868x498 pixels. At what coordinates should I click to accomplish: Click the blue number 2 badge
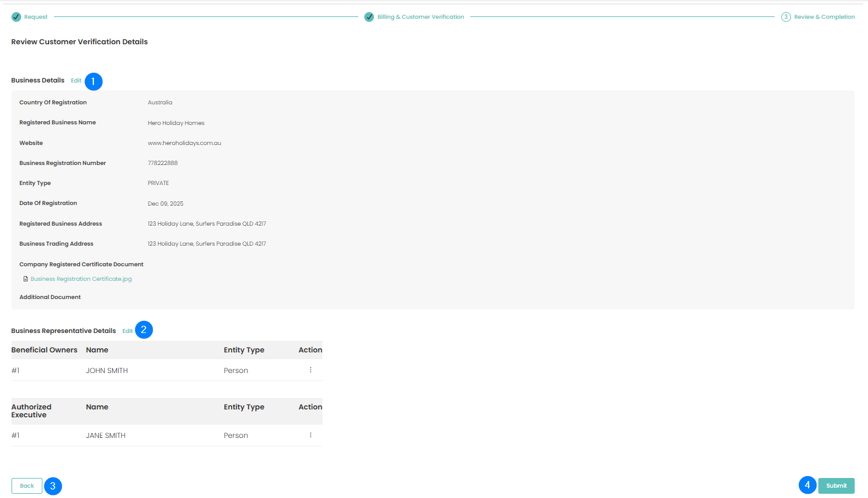click(144, 330)
